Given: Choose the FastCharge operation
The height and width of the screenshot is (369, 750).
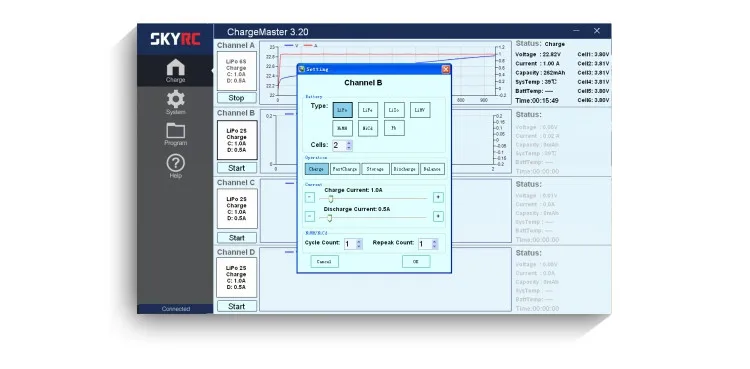Looking at the screenshot, I should [x=345, y=169].
